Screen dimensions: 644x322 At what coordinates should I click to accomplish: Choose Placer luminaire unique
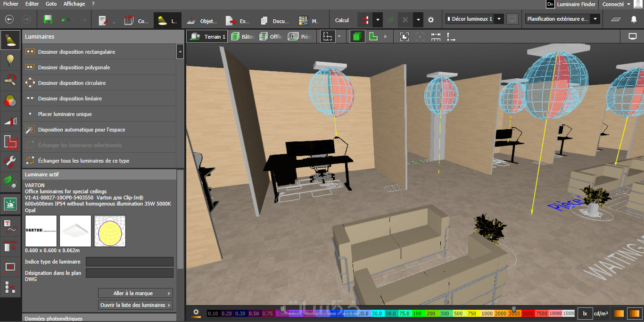(x=99, y=114)
